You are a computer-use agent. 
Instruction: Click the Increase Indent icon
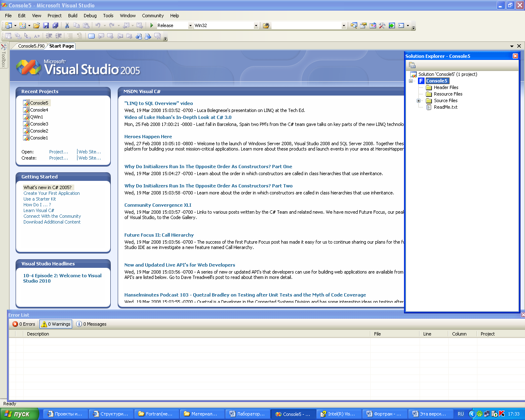click(x=59, y=36)
